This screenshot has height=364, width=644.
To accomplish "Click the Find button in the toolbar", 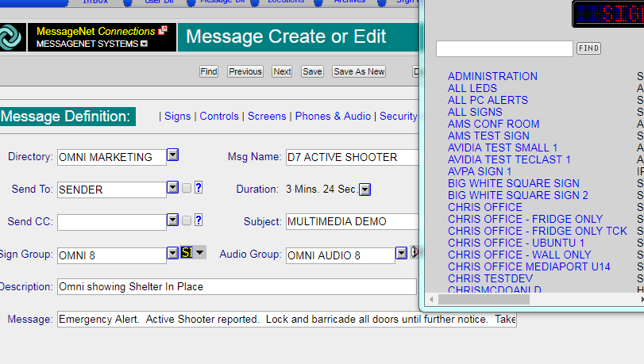I will click(209, 71).
